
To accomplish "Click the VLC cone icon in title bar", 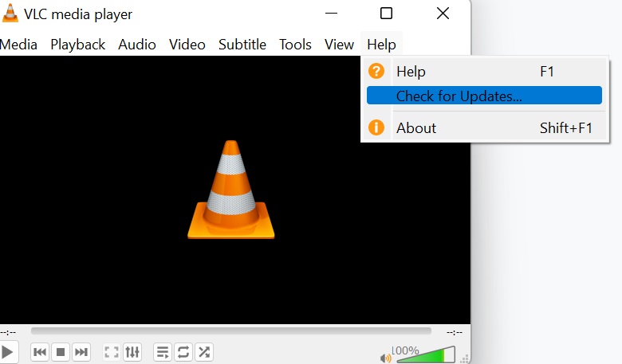I will click(x=10, y=13).
